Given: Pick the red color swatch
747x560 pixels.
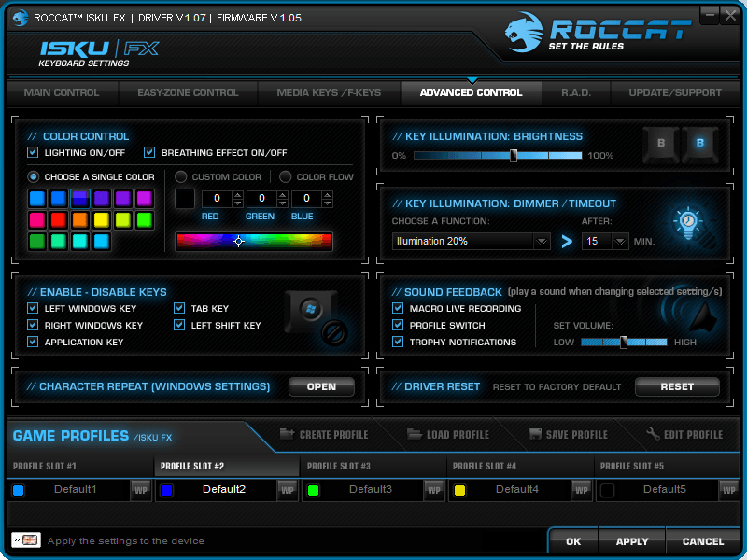Looking at the screenshot, I should pyautogui.click(x=59, y=220).
